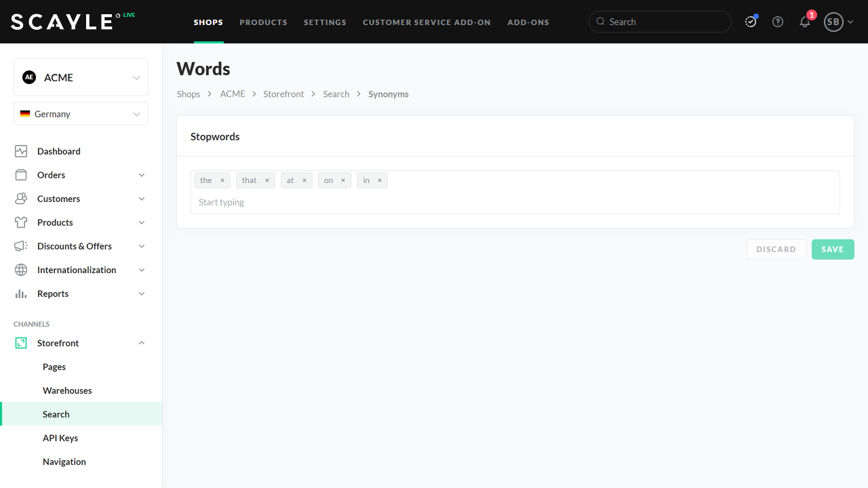Expand the Customers sidebar section

pyautogui.click(x=142, y=199)
